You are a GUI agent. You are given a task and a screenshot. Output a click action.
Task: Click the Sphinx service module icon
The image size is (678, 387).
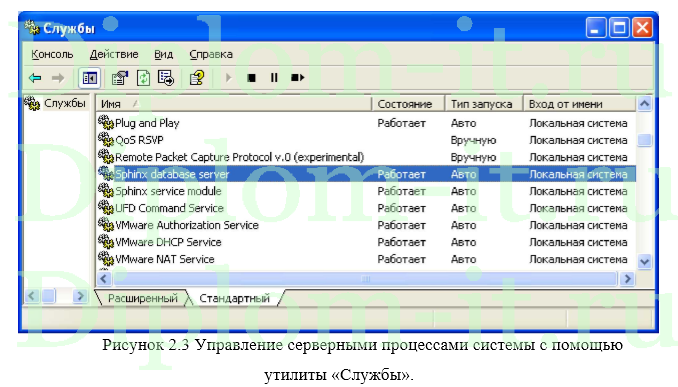point(106,190)
